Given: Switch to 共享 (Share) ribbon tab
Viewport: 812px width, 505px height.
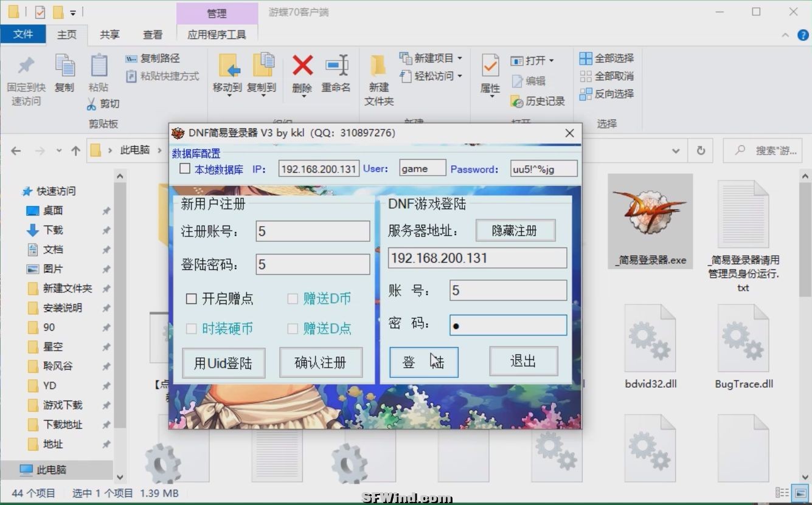Looking at the screenshot, I should pyautogui.click(x=109, y=35).
